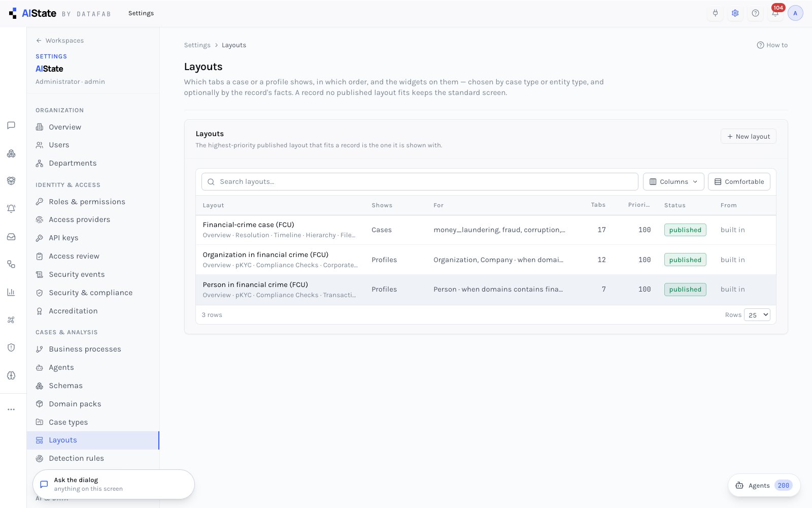Open brain icon in left rail

pos(11,375)
